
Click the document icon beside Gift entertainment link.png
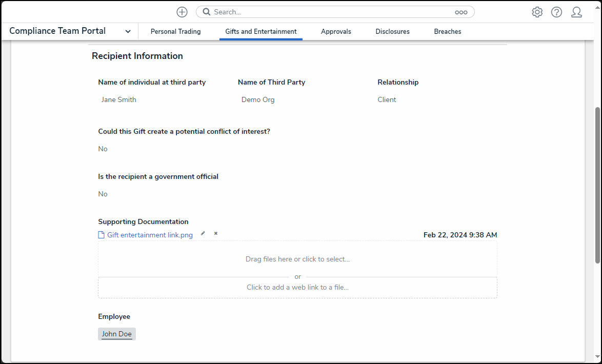pyautogui.click(x=101, y=234)
